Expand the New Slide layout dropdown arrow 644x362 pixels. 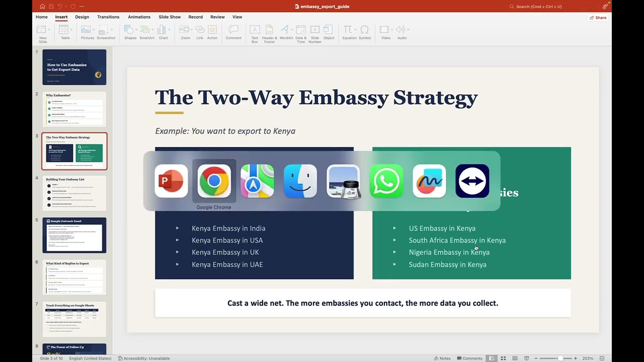pyautogui.click(x=50, y=30)
